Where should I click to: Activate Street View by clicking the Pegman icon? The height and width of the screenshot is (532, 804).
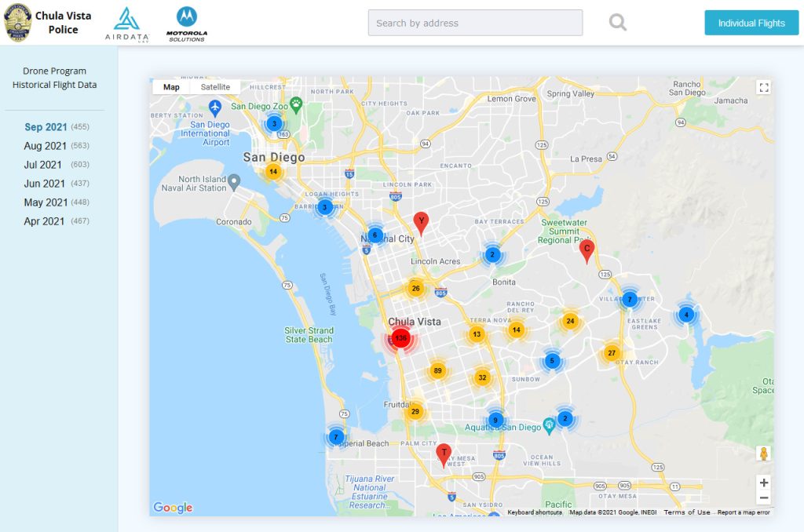(763, 452)
